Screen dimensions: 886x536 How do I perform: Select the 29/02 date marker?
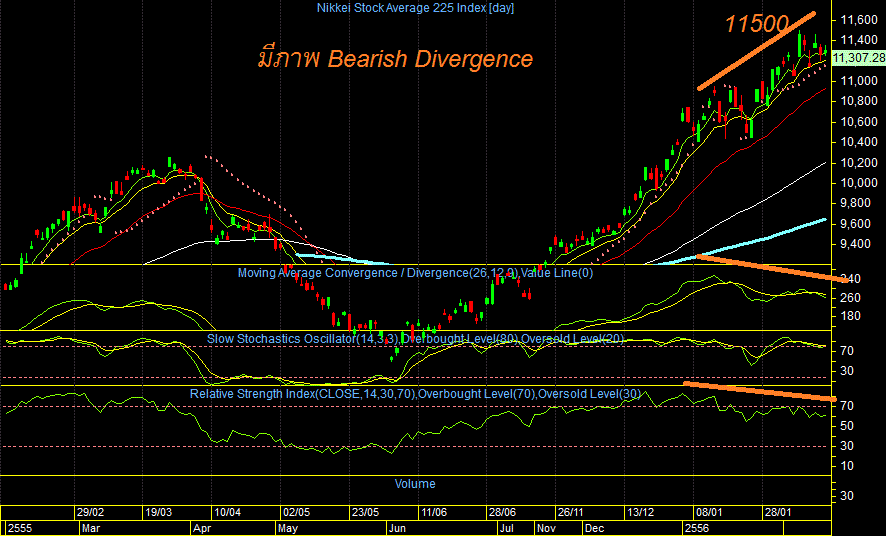[90, 512]
